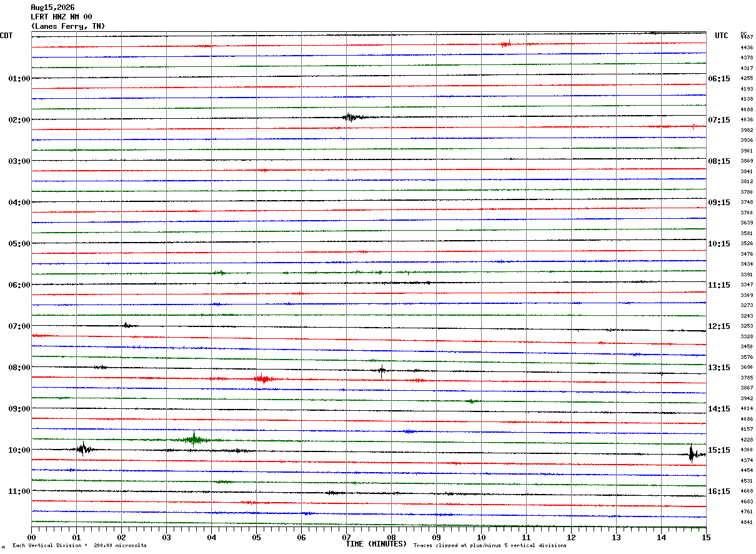756x554 pixels.
Task: Click the UTC timezone label
Action: [x=722, y=36]
